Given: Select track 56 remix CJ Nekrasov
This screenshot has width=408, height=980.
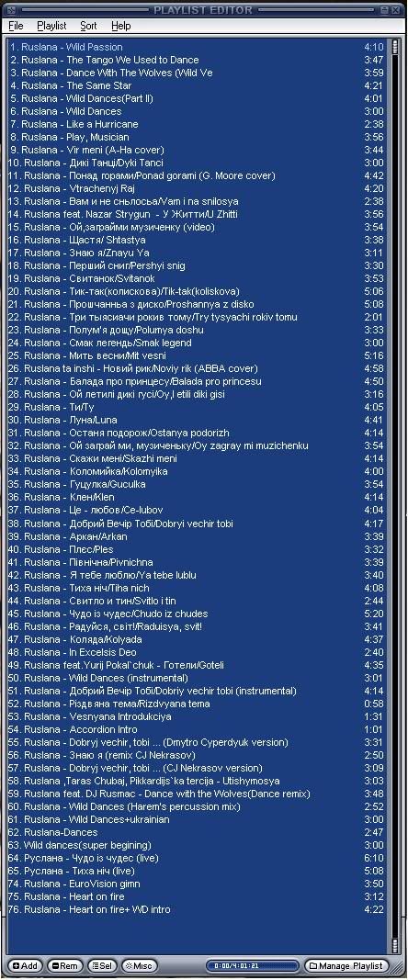Looking at the screenshot, I should (x=198, y=755).
